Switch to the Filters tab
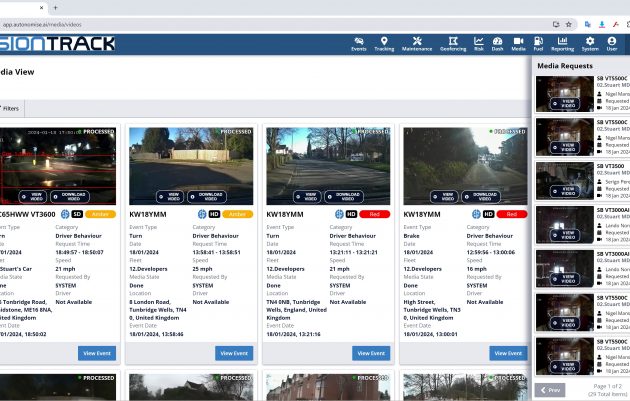This screenshot has width=630, height=401. coord(10,108)
